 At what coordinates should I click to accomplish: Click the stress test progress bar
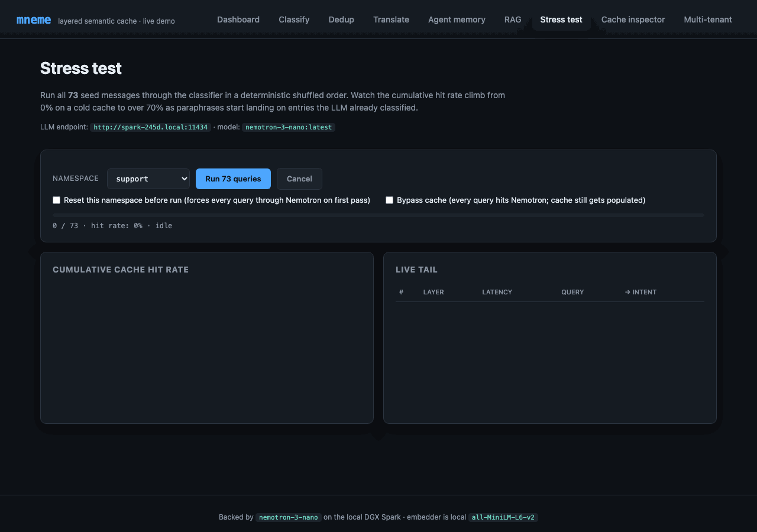pyautogui.click(x=378, y=215)
